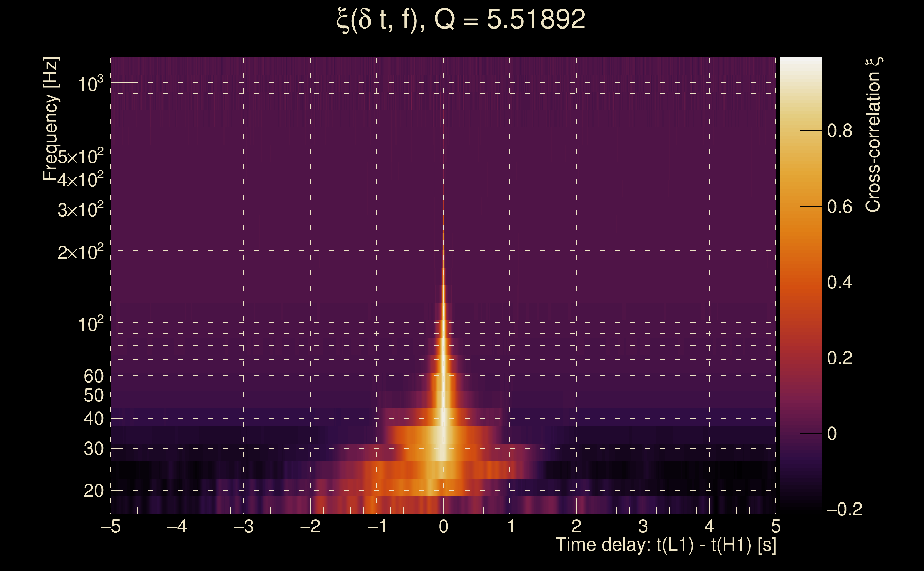Click the 0.2 colorbar tick label
The width and height of the screenshot is (924, 571).
[x=839, y=358]
